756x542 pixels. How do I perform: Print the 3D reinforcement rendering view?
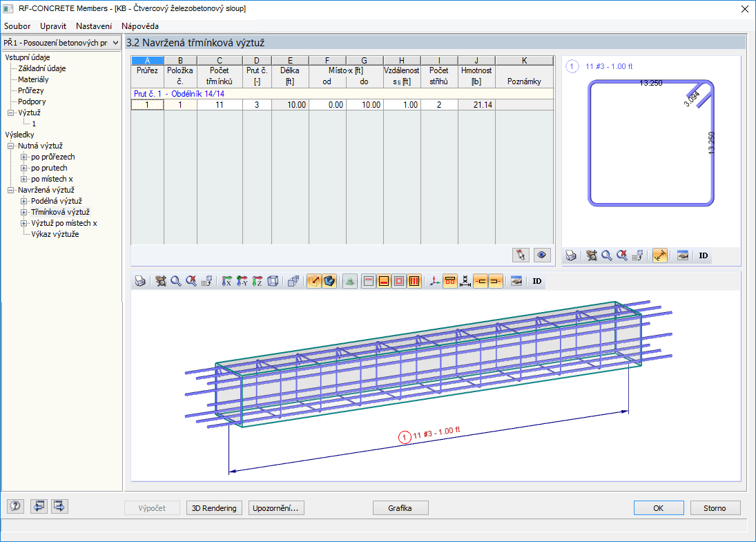click(x=140, y=281)
